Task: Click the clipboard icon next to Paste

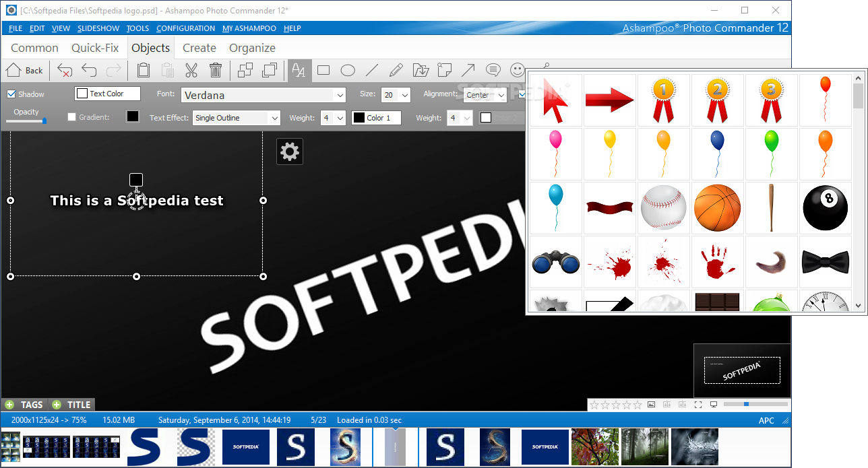Action: [143, 70]
